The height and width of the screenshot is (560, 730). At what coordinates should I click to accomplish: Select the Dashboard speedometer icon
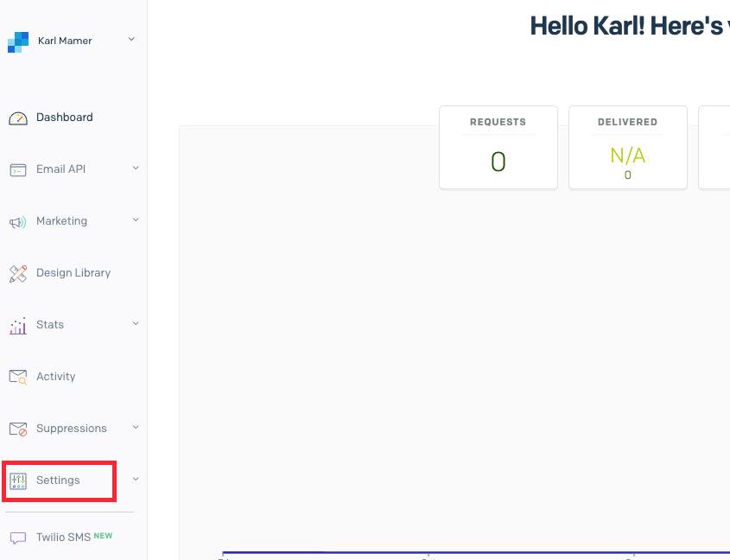click(x=18, y=117)
